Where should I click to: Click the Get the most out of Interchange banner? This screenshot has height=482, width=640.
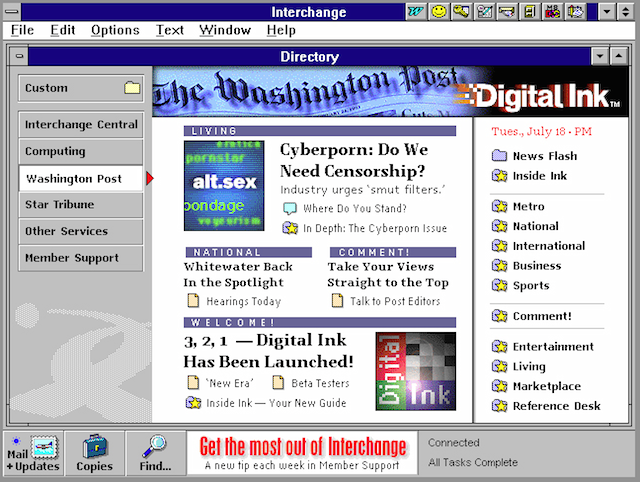[x=302, y=453]
